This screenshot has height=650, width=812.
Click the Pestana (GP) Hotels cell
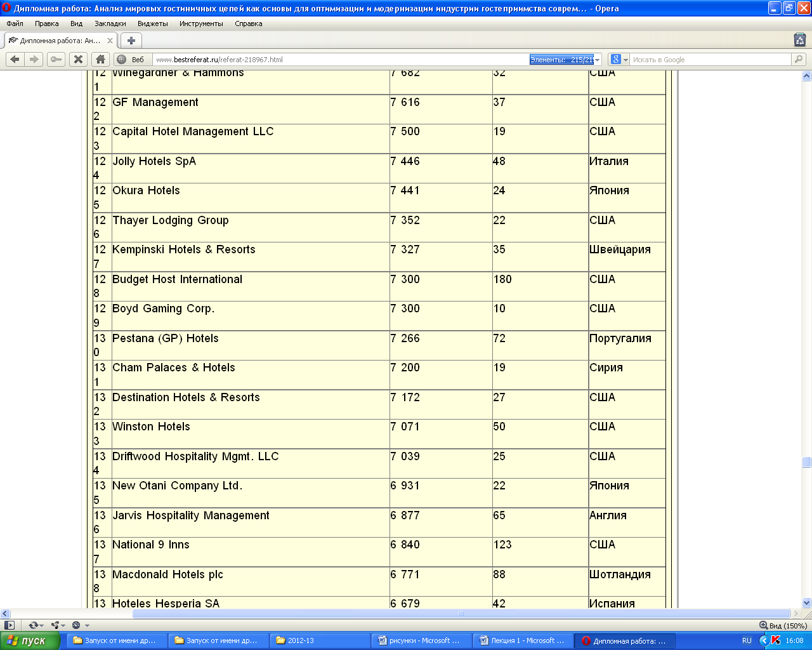(x=251, y=345)
